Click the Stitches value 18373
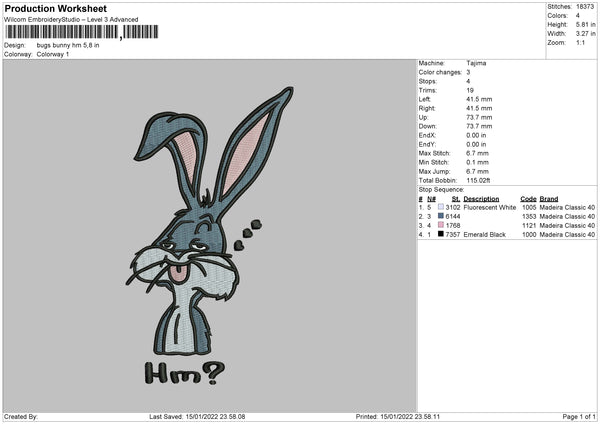 click(x=585, y=7)
